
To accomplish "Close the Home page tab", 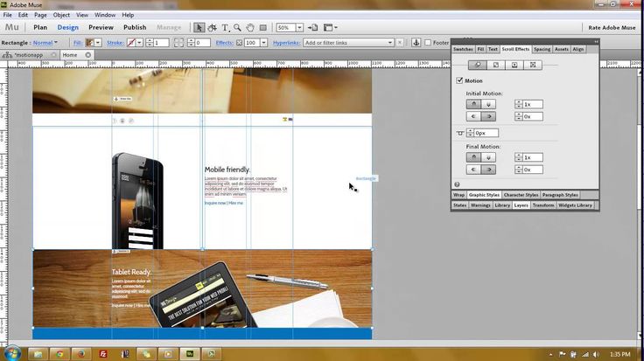I will (x=87, y=54).
